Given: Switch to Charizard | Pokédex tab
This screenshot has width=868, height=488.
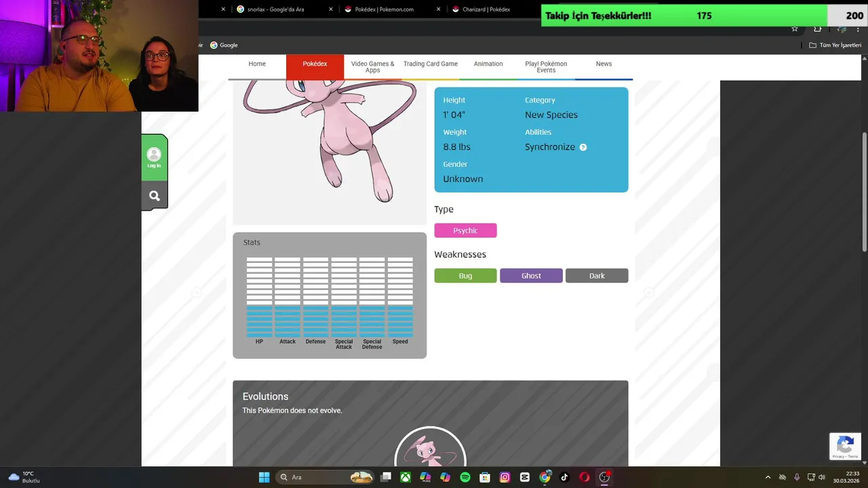Looking at the screenshot, I should [487, 9].
